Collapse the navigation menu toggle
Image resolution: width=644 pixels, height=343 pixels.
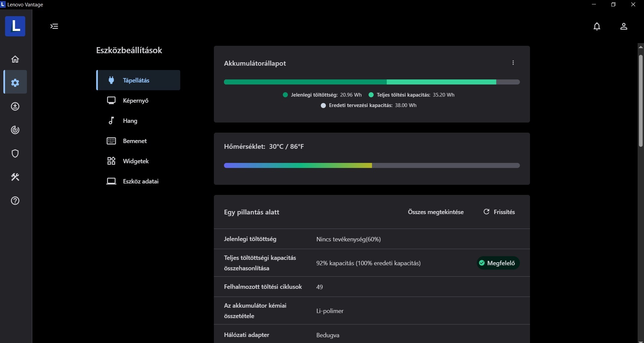(x=54, y=26)
